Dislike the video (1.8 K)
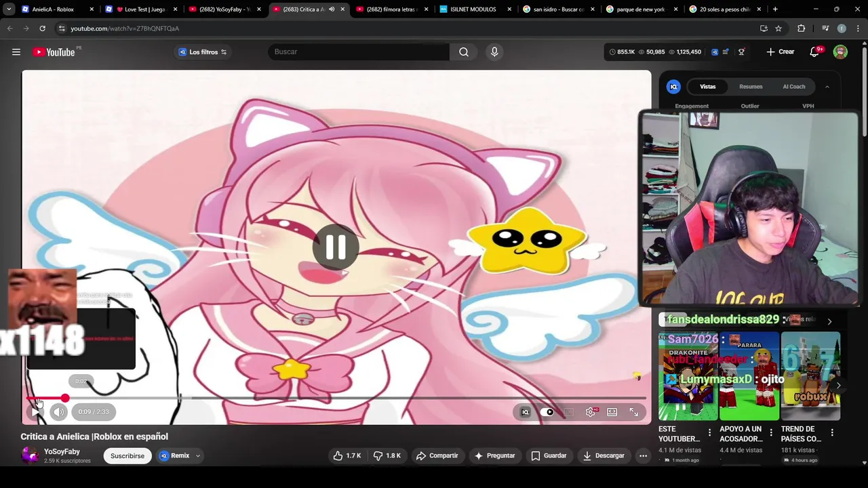 pyautogui.click(x=387, y=455)
